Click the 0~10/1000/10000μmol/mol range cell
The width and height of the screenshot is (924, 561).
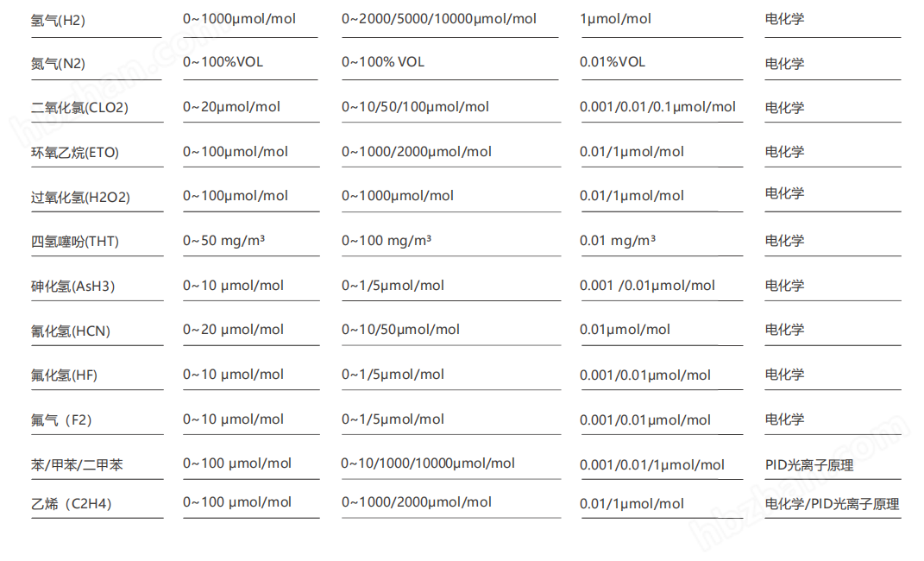pos(428,463)
